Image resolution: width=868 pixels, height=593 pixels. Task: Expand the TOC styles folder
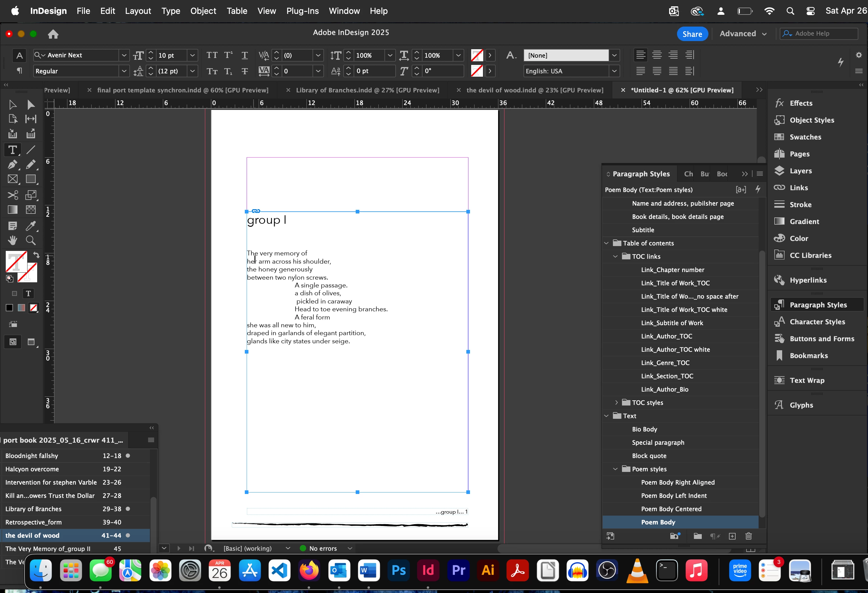coord(616,402)
